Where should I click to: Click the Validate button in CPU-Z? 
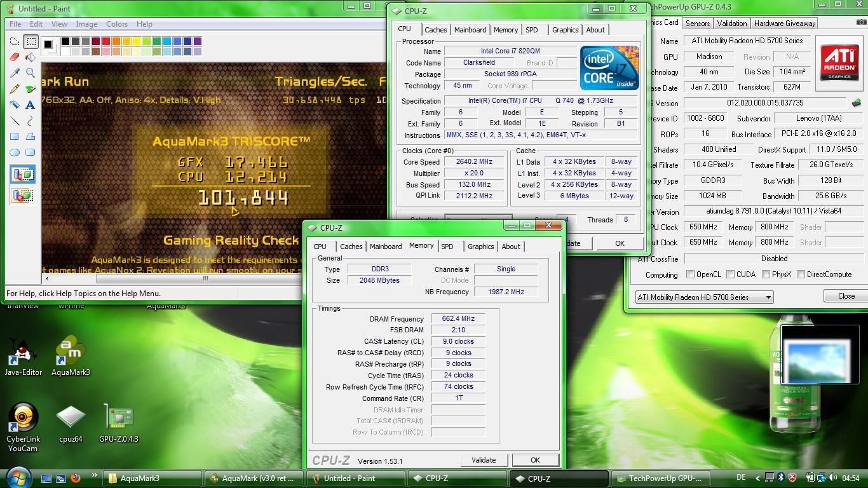484,460
